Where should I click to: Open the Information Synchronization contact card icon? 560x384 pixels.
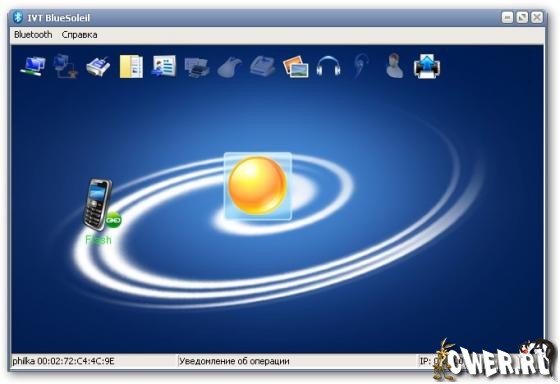tap(164, 66)
